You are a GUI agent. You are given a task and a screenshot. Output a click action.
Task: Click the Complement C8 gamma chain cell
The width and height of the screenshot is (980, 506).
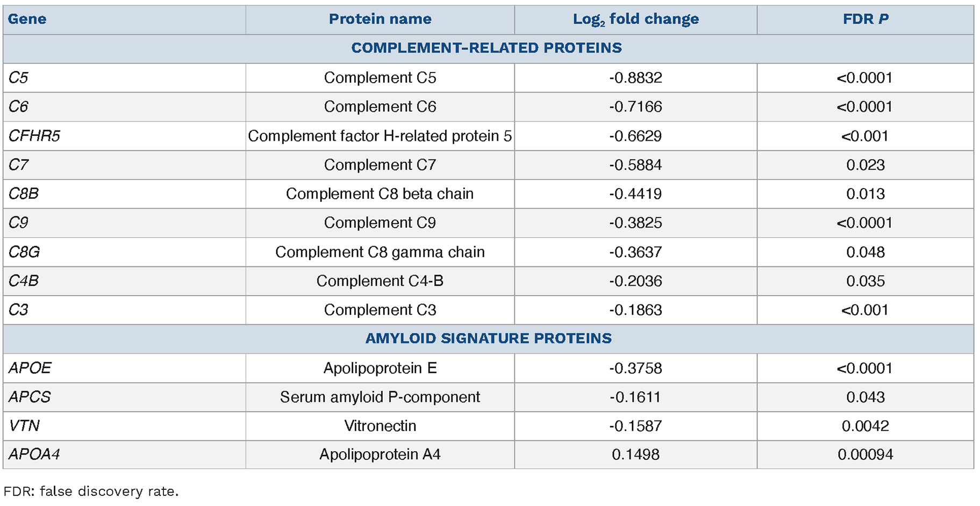click(x=380, y=252)
